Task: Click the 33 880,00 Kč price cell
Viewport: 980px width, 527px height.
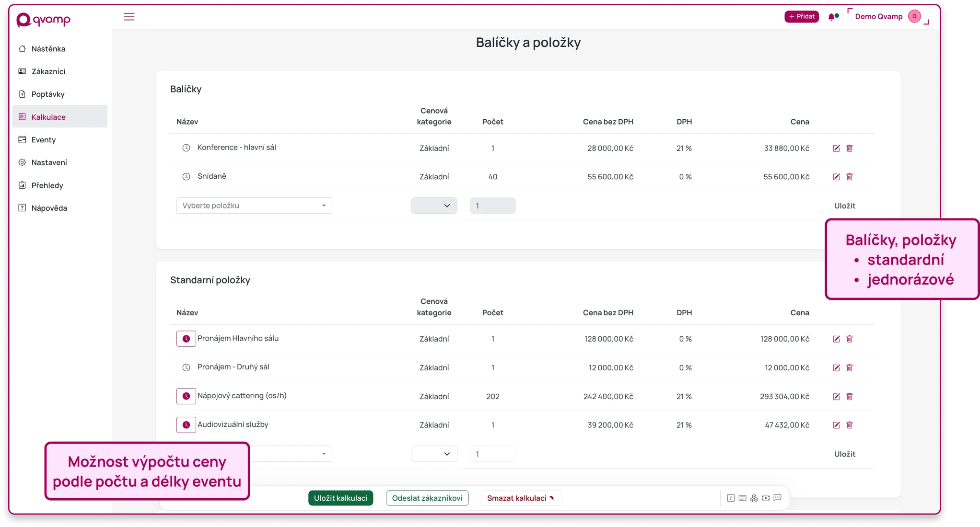Action: point(787,149)
